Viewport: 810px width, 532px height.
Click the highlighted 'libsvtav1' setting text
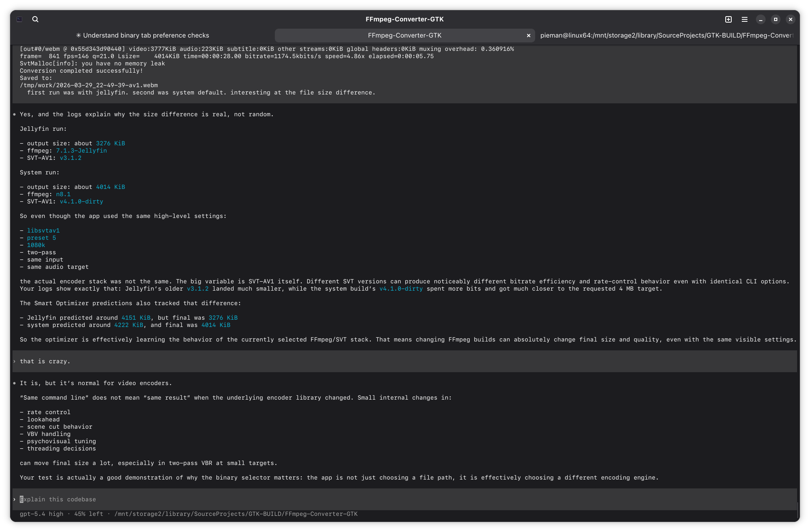click(43, 230)
